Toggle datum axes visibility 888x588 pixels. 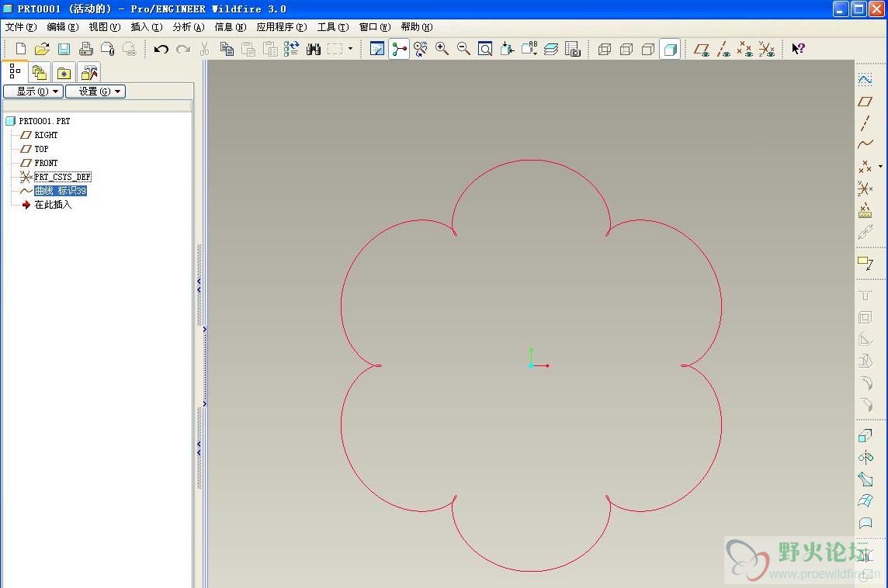point(723,49)
